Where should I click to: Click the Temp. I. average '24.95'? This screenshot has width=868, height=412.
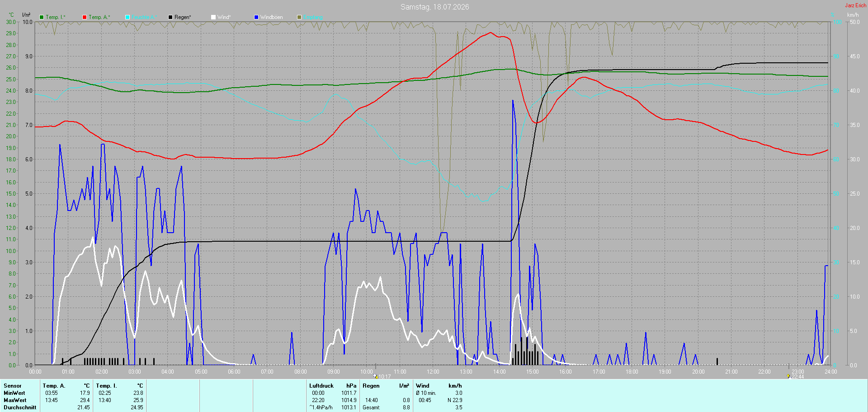click(137, 407)
